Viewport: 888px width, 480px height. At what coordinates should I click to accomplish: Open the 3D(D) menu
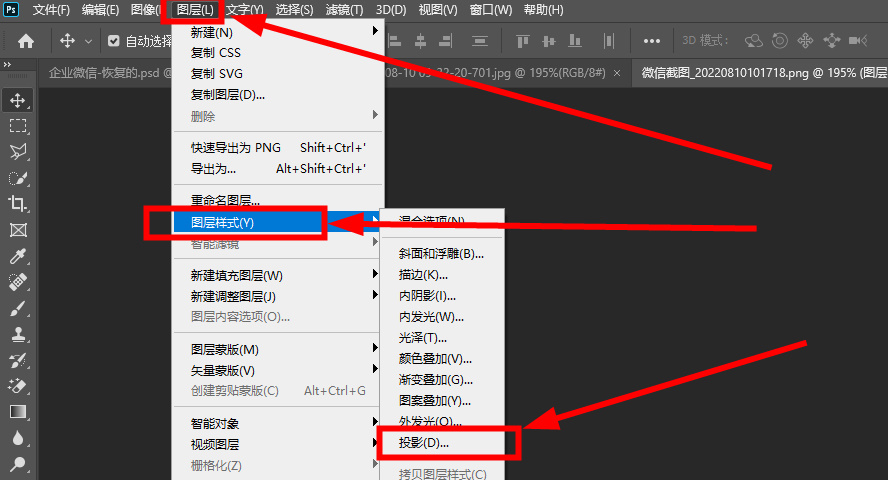[x=391, y=10]
